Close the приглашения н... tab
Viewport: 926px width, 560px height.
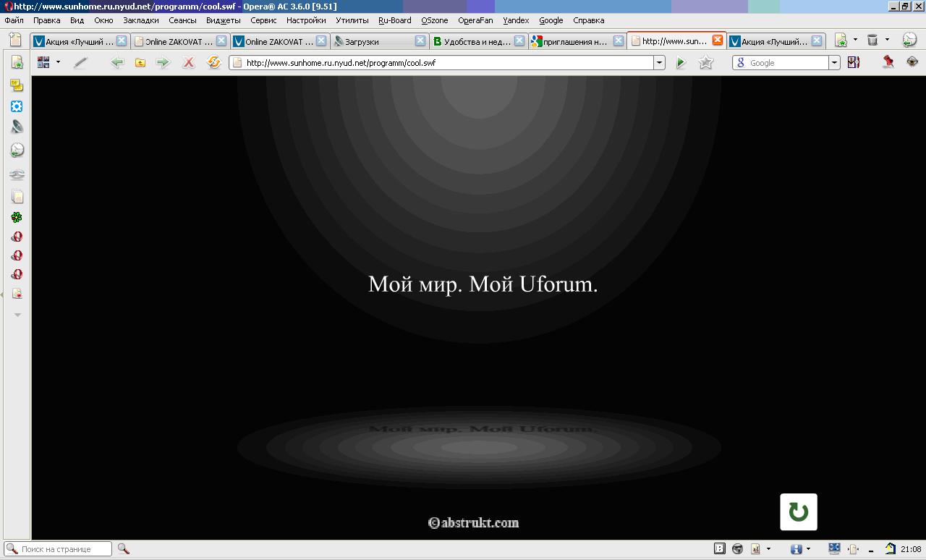[619, 41]
